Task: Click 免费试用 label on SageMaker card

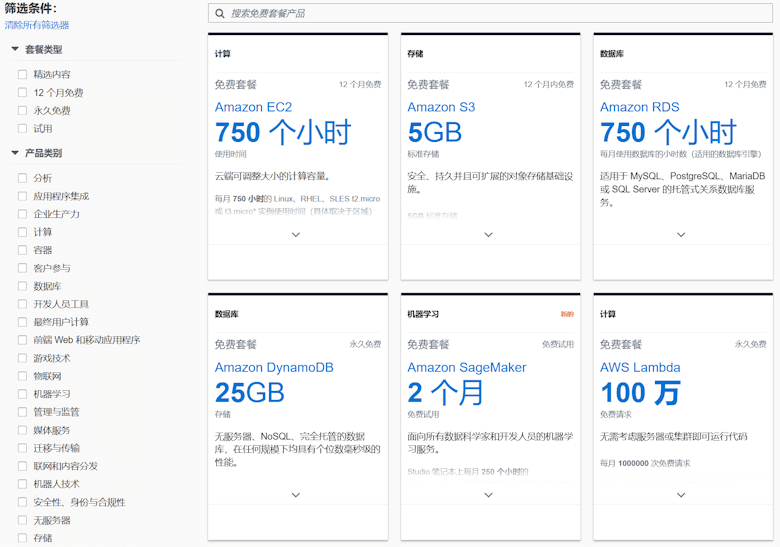Action: 558,344
